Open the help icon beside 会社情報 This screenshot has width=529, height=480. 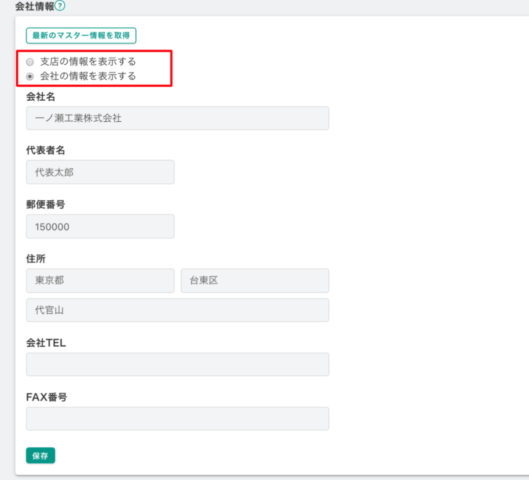[60, 6]
